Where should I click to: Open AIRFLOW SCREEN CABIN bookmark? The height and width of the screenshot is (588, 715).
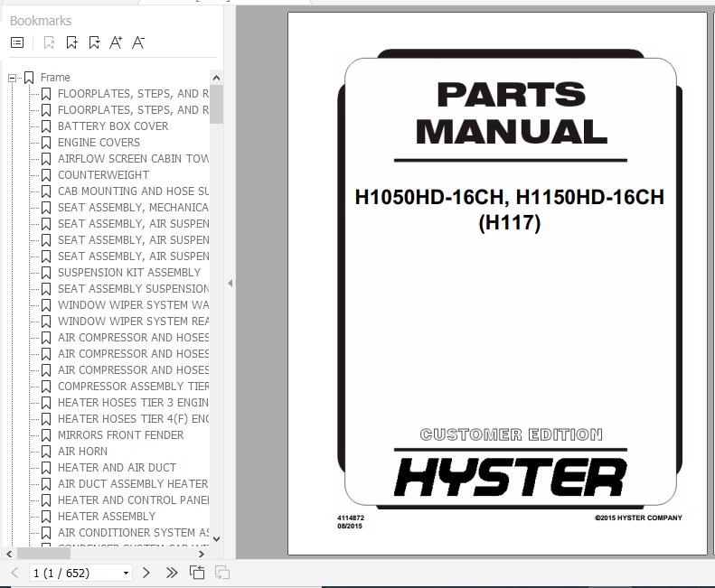(x=133, y=159)
